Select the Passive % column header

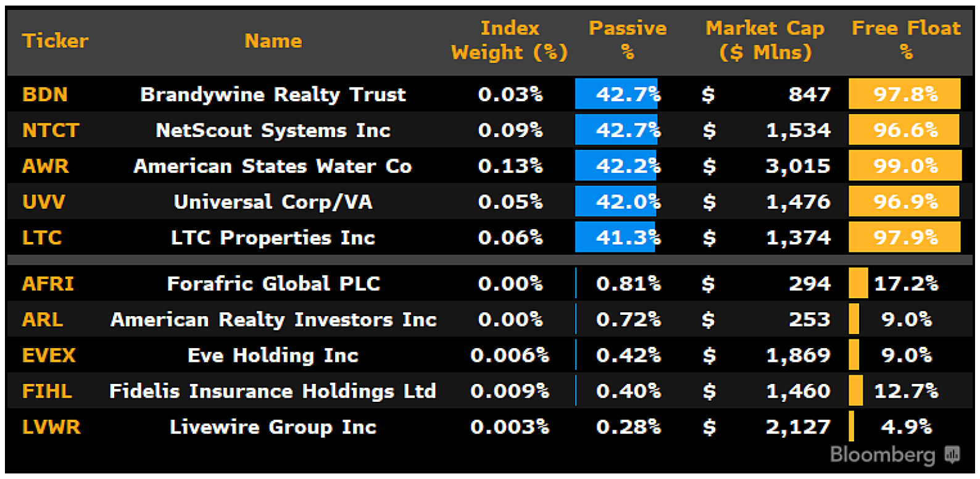tap(628, 40)
